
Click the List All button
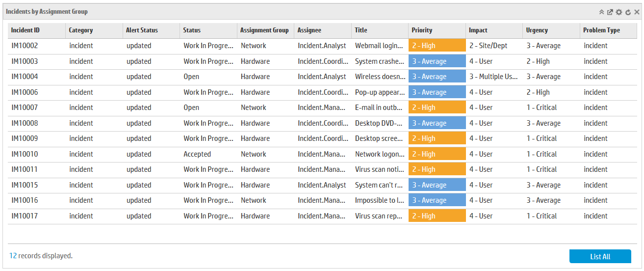[x=600, y=256]
